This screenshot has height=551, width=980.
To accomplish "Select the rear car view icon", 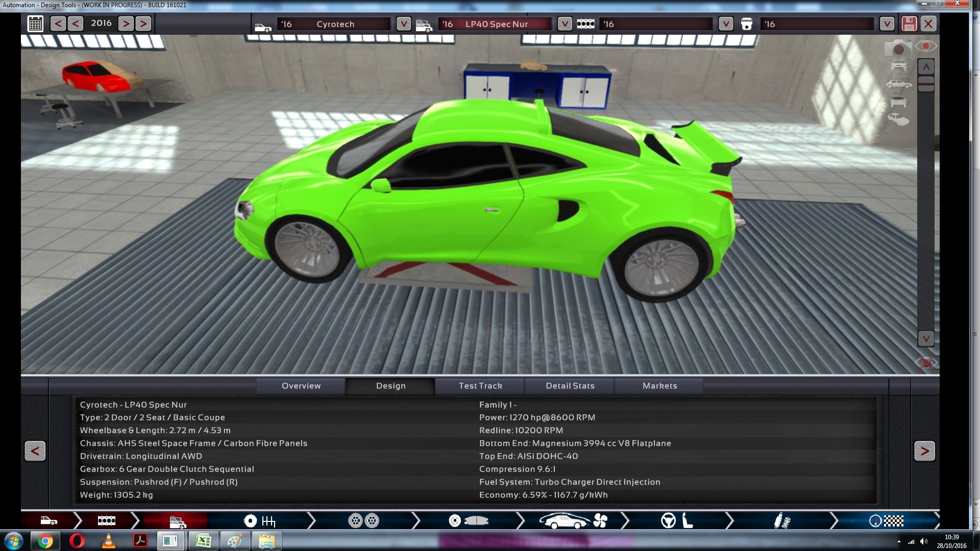I will (x=898, y=102).
